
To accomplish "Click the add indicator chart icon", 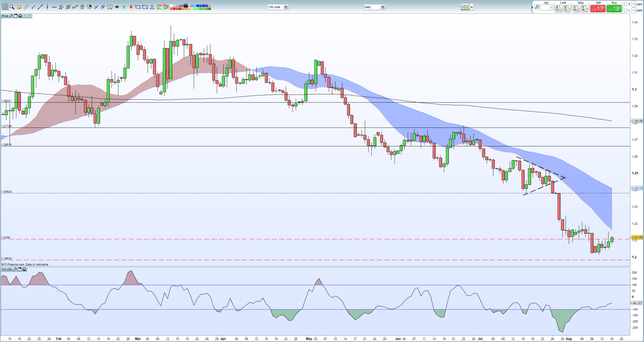I will tap(465, 7).
